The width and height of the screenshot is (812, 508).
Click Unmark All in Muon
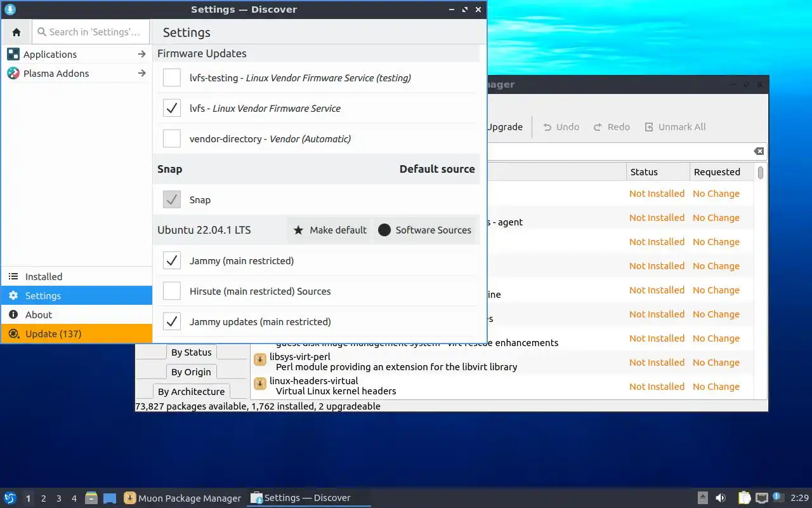675,127
